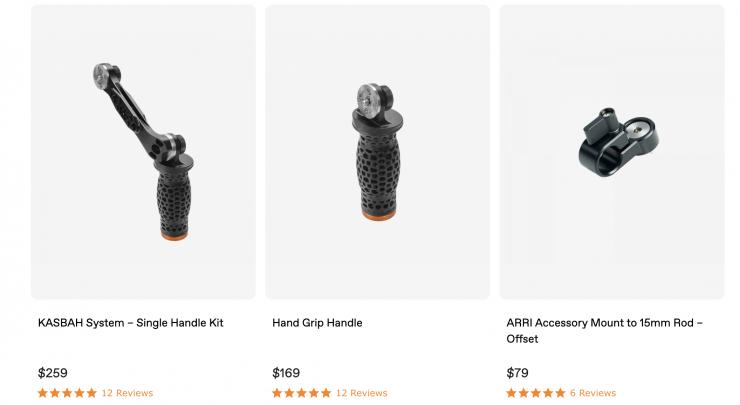Viewport: 740px width, 405px height.
Task: Click the last orange star under $79
Action: (x=560, y=393)
